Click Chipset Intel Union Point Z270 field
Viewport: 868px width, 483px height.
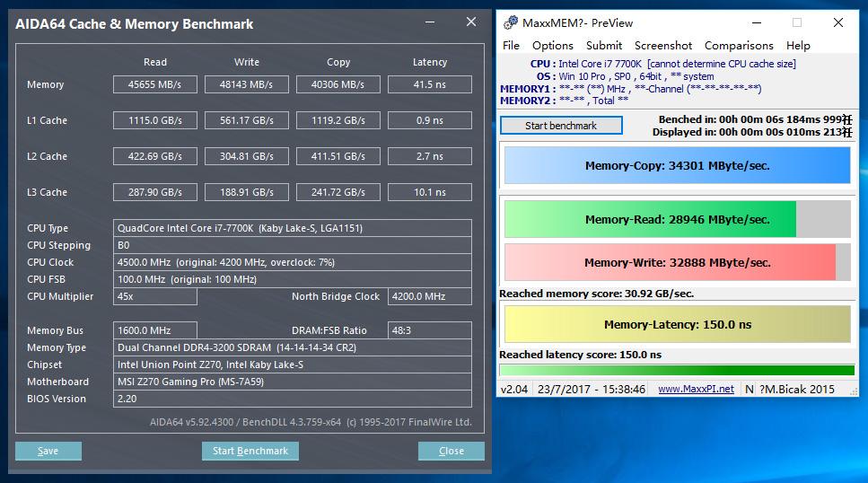point(293,364)
